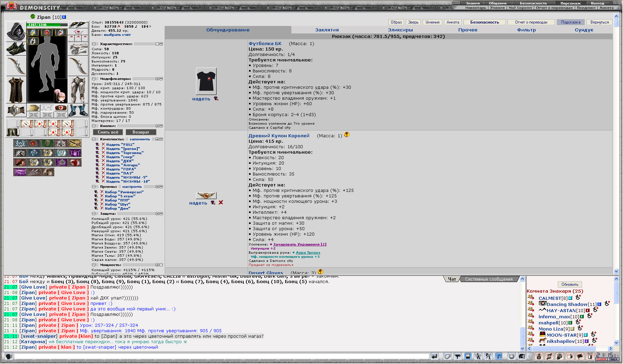Image resolution: width=623 pixels, height=364 pixels.
Task: Click the red X delete icon near Древний Кулон
Action: point(221,202)
